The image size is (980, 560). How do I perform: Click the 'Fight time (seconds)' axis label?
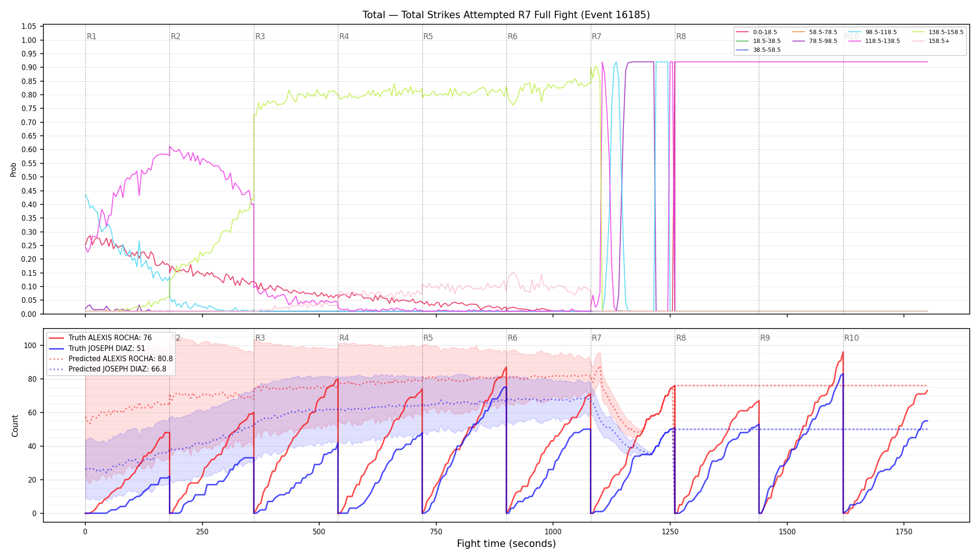pos(506,544)
